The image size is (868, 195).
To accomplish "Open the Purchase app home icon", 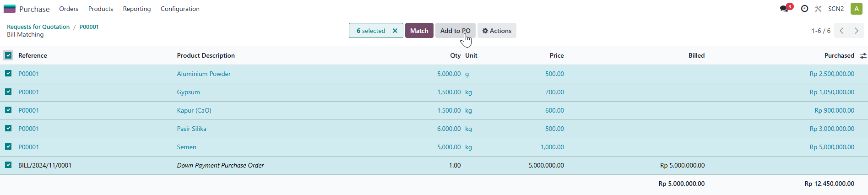I will (x=10, y=9).
